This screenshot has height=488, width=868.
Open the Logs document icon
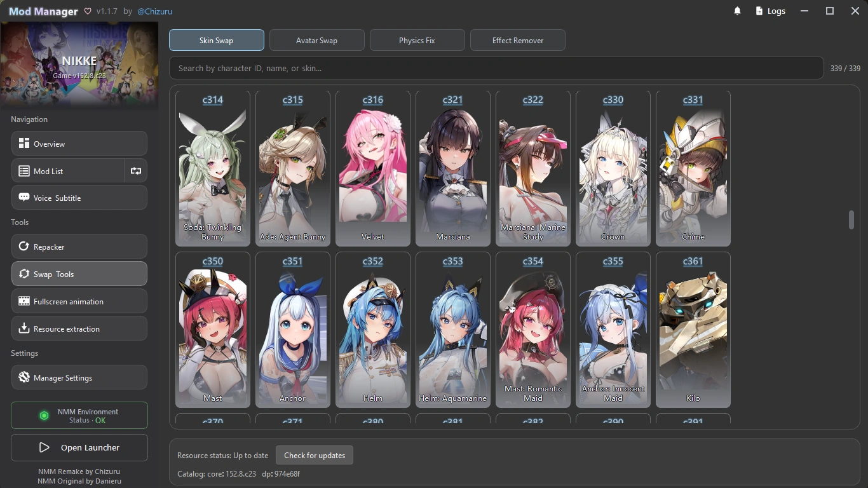(x=759, y=11)
